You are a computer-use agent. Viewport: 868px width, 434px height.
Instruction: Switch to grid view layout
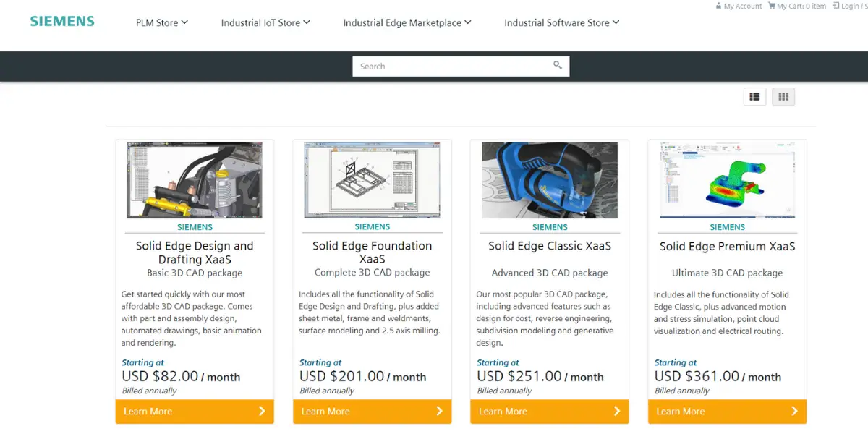783,96
